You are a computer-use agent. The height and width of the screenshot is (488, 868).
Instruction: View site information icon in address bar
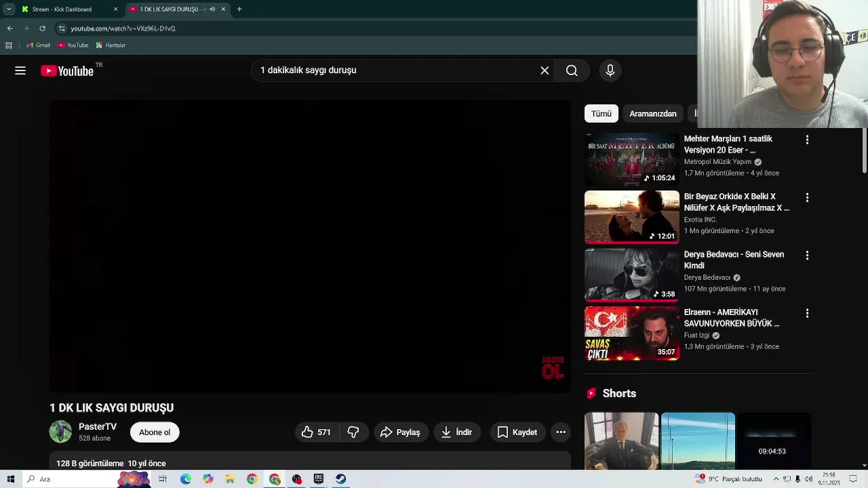[x=62, y=28]
